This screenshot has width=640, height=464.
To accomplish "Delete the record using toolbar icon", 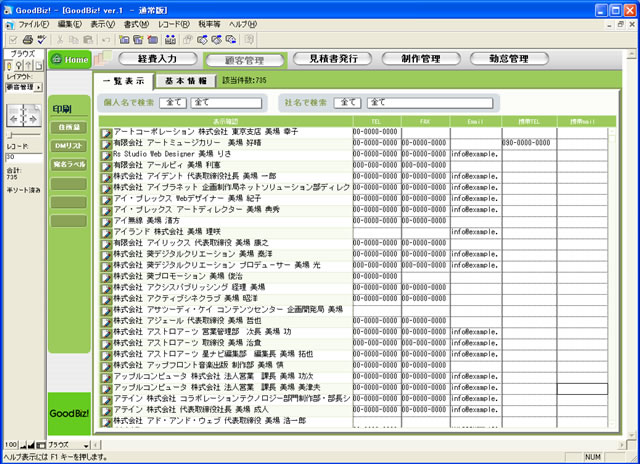I will click(x=152, y=40).
